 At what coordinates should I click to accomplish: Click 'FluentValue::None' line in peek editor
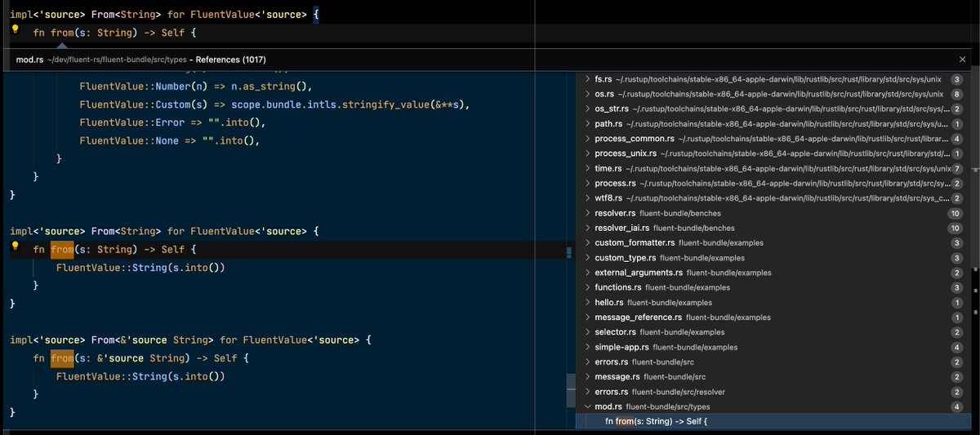coord(169,140)
